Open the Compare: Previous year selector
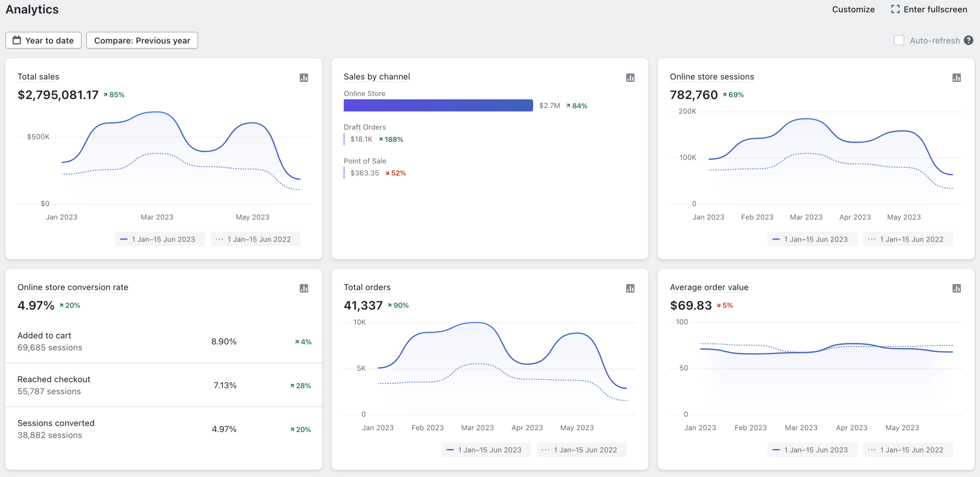Image resolution: width=980 pixels, height=477 pixels. click(x=142, y=40)
